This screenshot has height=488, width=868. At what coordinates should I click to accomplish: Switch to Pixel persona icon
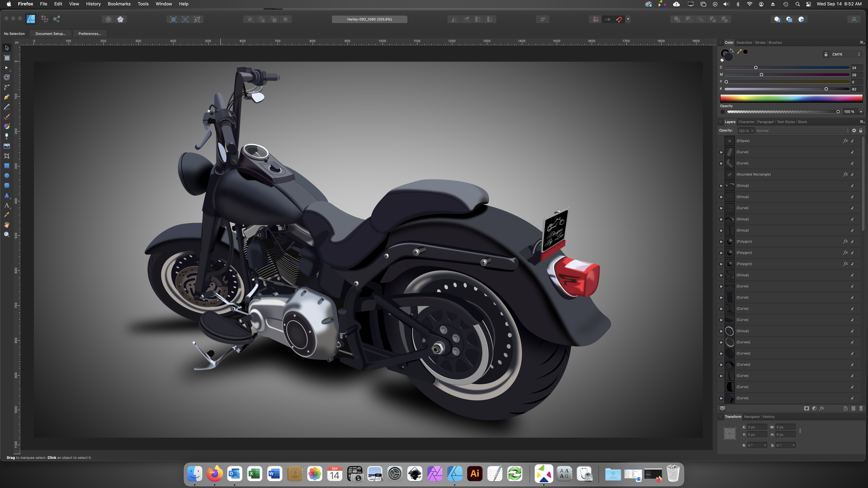pyautogui.click(x=44, y=19)
